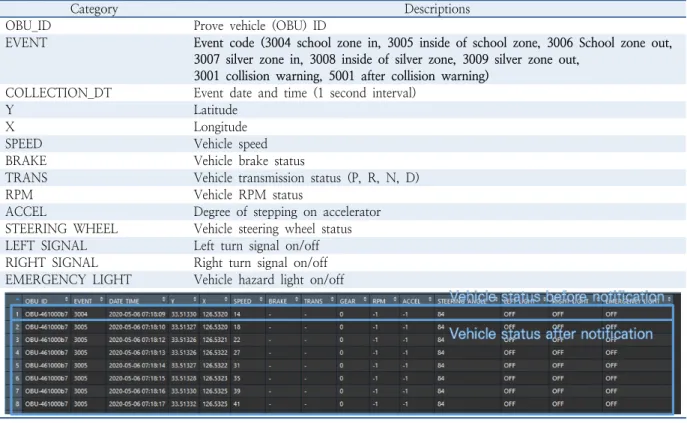Click speed value 31 in row 5
Image resolution: width=687 pixels, height=423 pixels.
pos(237,365)
